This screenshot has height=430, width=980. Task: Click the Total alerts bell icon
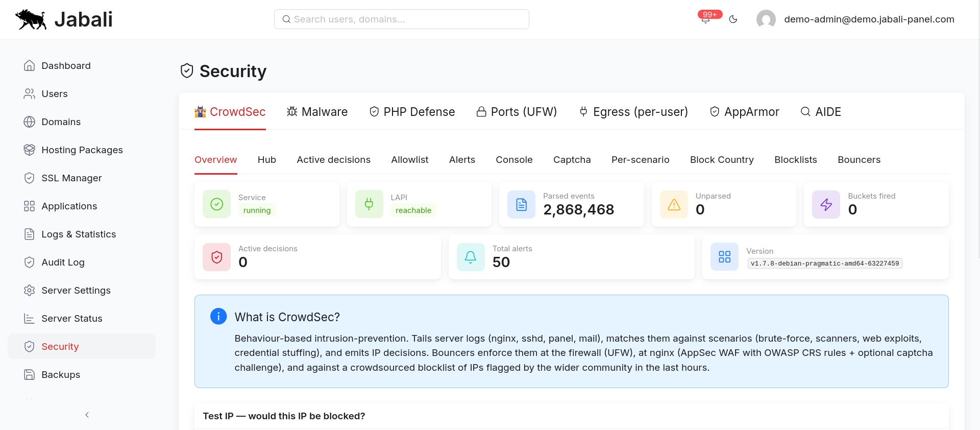[471, 257]
